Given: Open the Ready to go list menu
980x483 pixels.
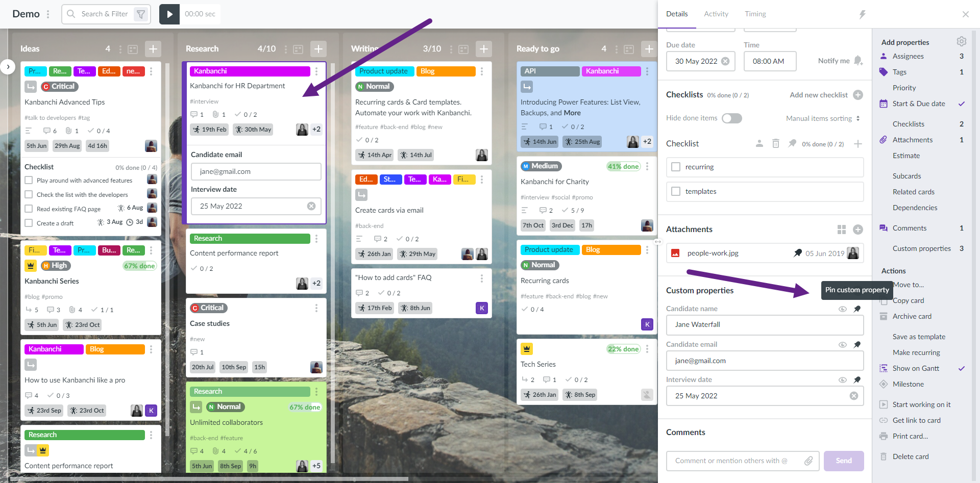Looking at the screenshot, I should click(617, 49).
